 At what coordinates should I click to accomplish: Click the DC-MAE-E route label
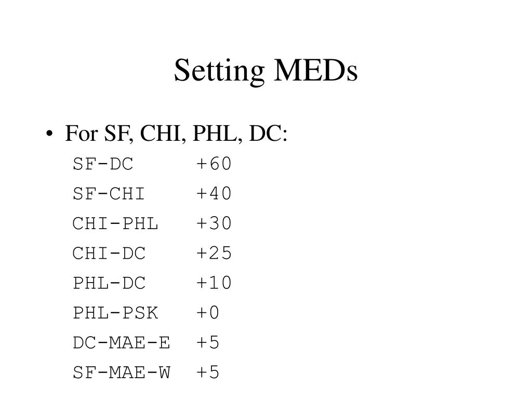(x=122, y=343)
